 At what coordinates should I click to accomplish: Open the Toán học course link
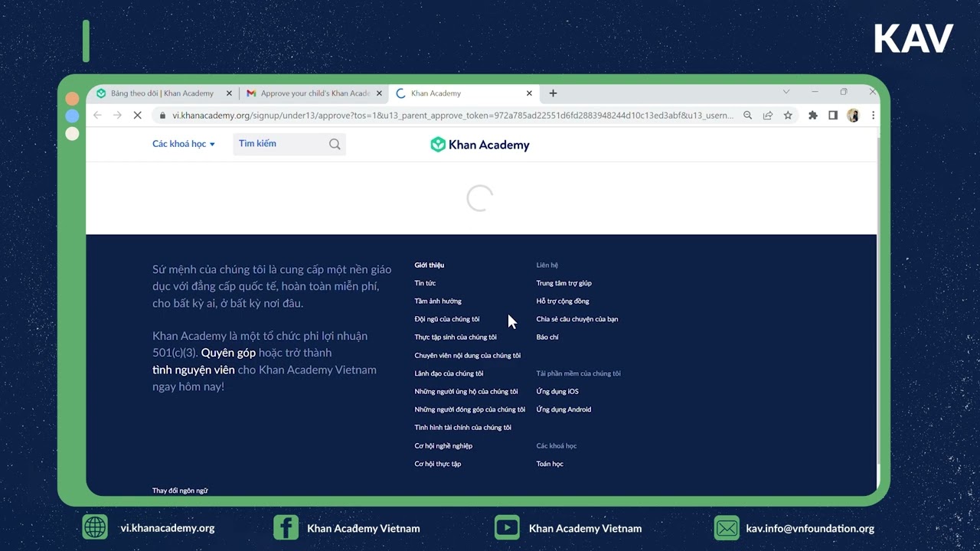pos(550,464)
